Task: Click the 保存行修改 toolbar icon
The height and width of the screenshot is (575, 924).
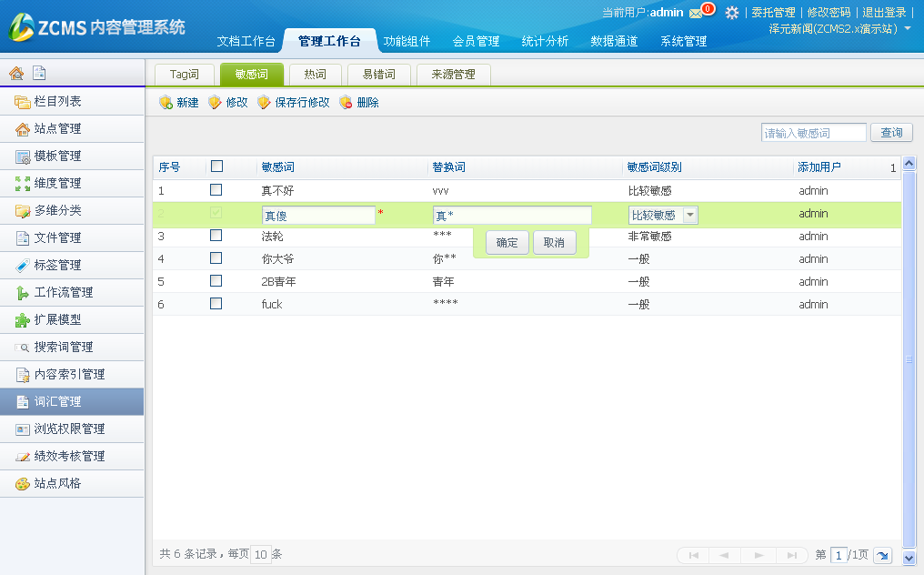Action: pyautogui.click(x=264, y=103)
